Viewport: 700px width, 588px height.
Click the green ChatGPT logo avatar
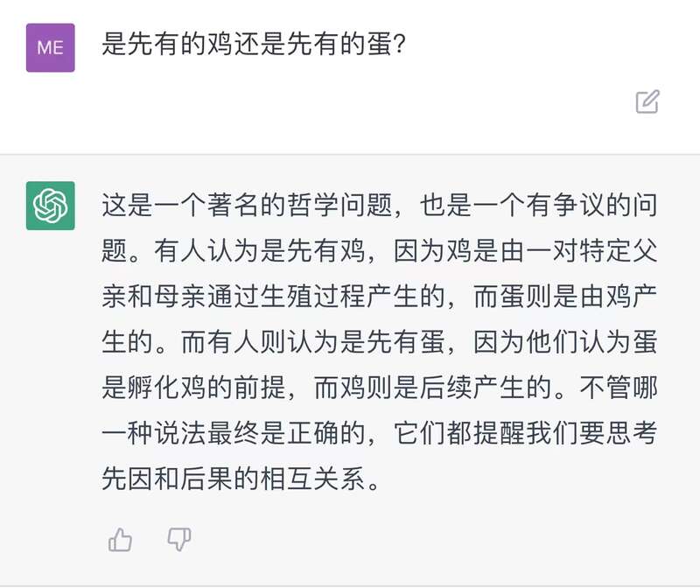coord(51,206)
